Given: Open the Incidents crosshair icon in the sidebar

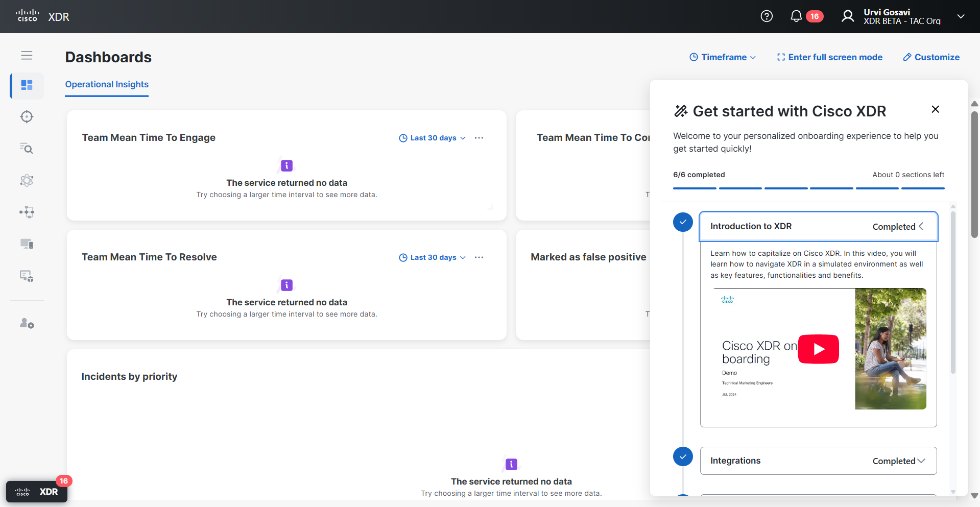Looking at the screenshot, I should (x=27, y=117).
